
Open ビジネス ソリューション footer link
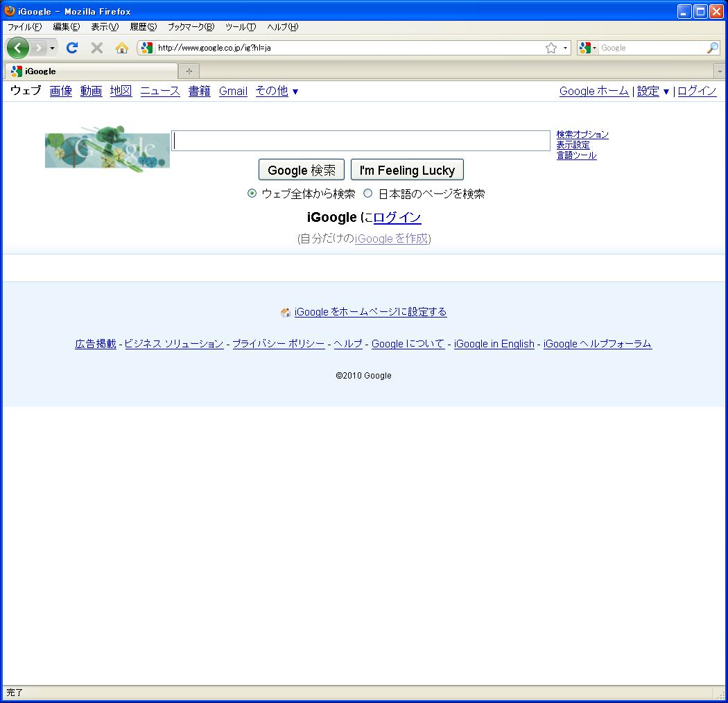(174, 344)
